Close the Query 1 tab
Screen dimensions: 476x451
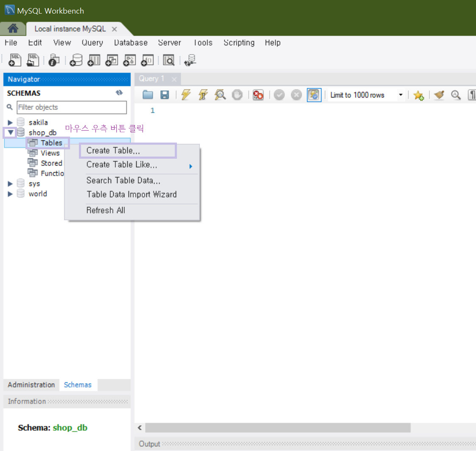pos(174,79)
